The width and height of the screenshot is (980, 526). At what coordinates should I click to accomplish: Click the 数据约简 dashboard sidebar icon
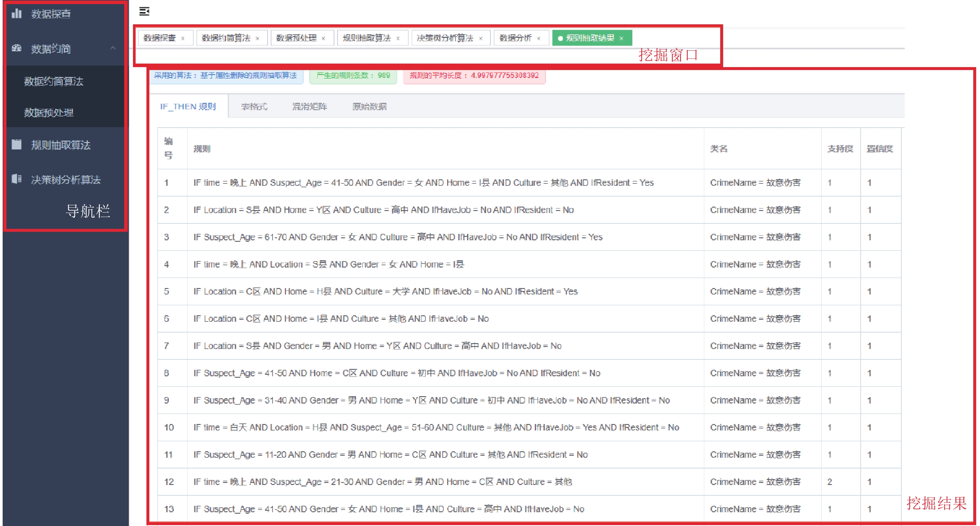(x=16, y=48)
